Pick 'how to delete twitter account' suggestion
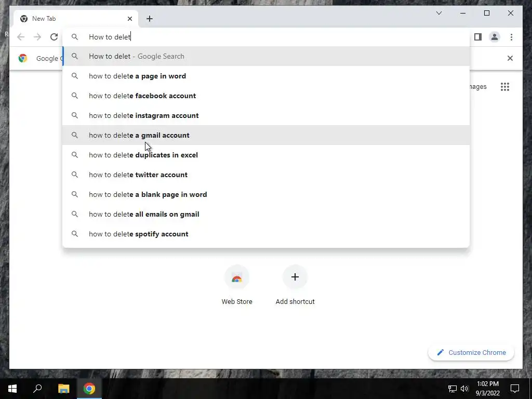Image resolution: width=532 pixels, height=399 pixels. point(266,175)
